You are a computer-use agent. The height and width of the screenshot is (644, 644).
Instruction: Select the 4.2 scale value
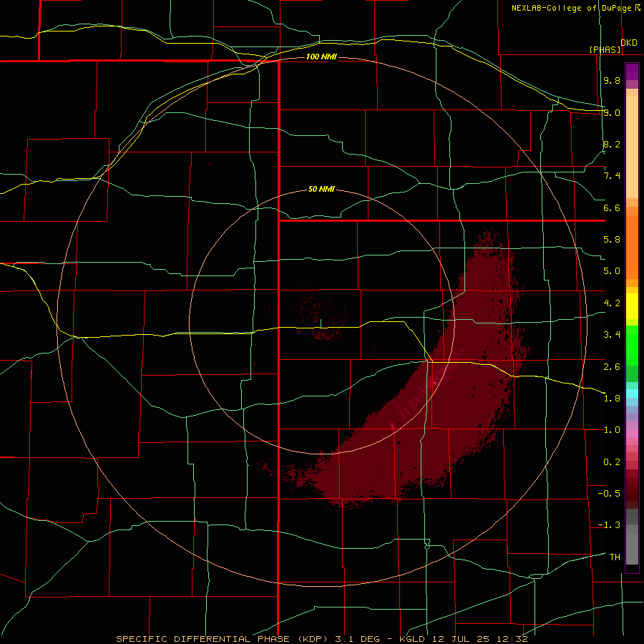[x=612, y=303]
